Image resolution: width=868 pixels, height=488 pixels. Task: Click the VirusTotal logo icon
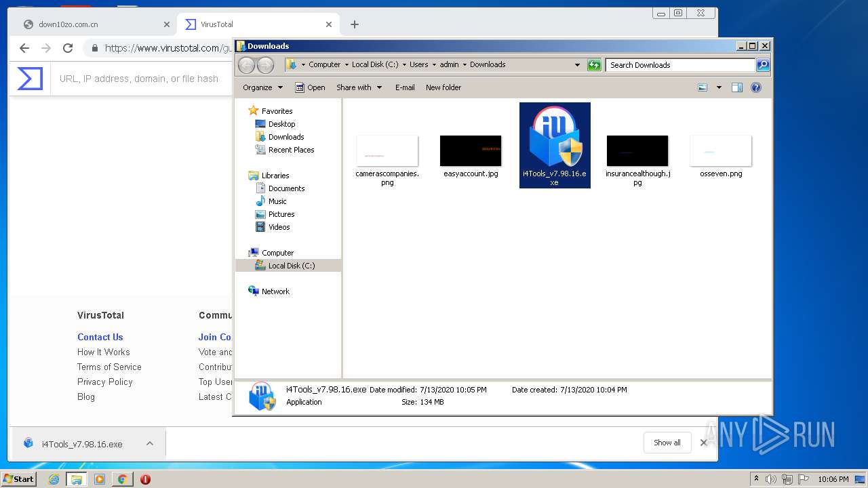[x=30, y=79]
